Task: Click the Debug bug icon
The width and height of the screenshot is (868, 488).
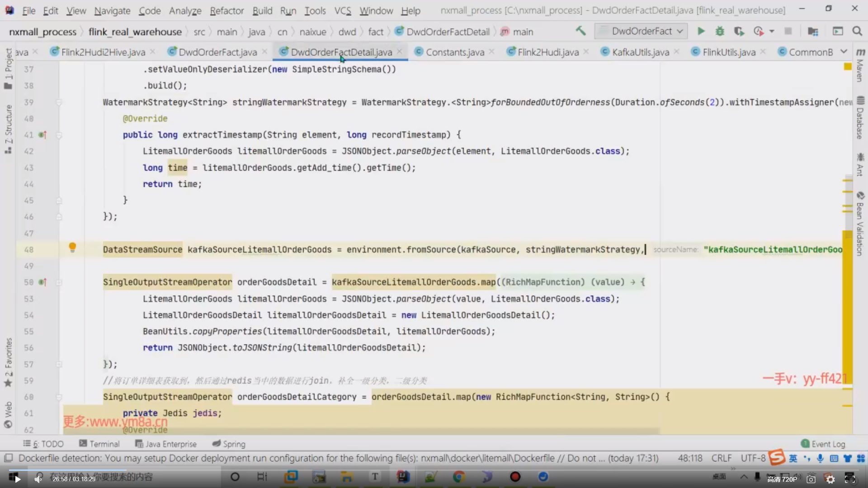Action: [720, 31]
